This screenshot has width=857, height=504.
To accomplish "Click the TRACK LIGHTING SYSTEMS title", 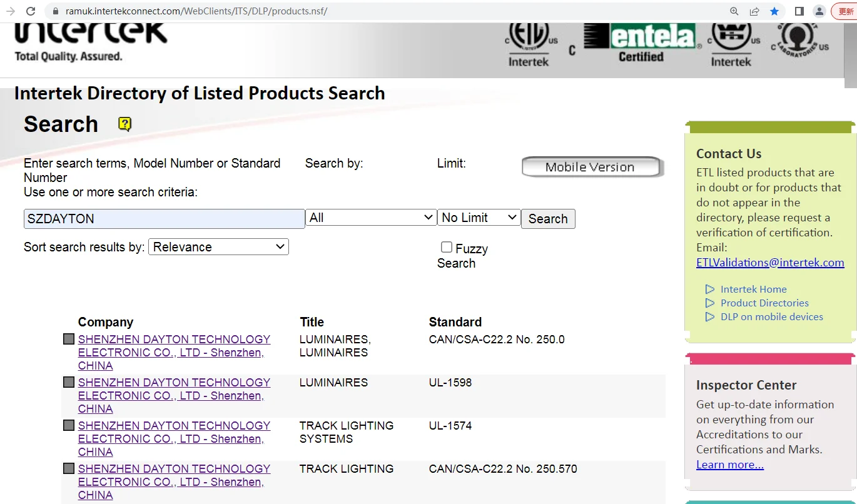I will coord(347,432).
